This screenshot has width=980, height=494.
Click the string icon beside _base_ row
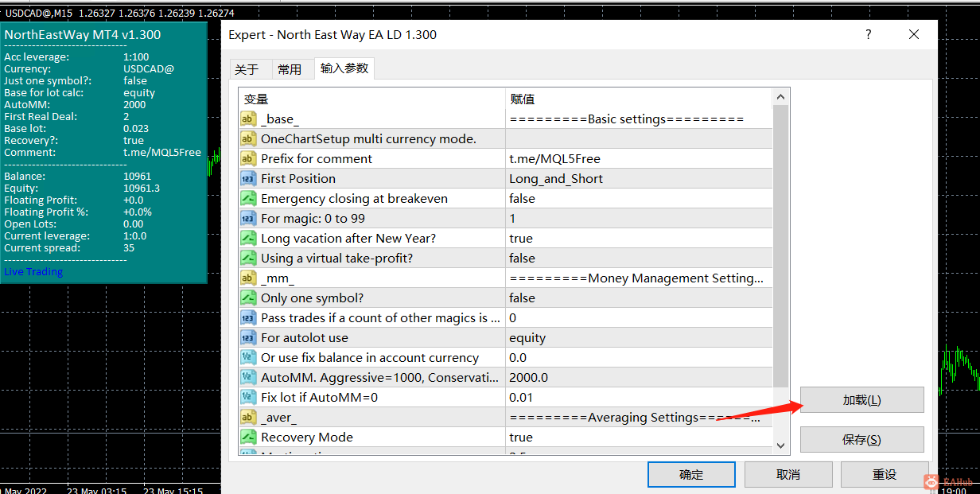click(248, 119)
